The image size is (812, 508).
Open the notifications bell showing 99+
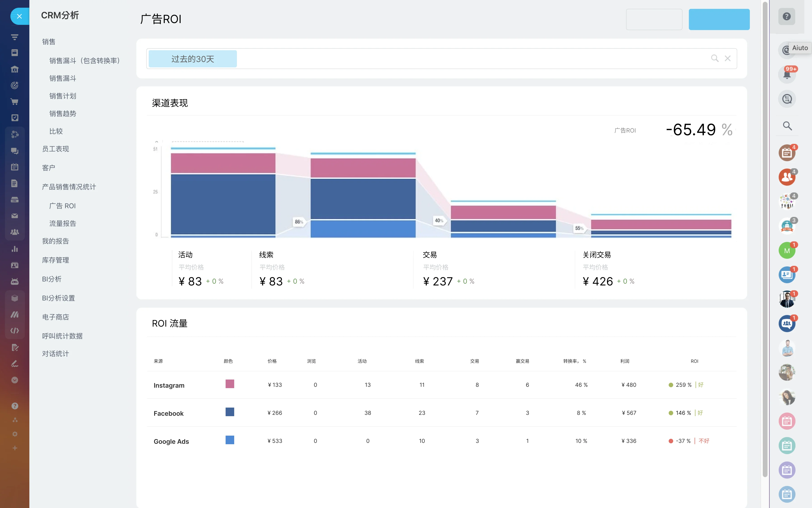(787, 74)
